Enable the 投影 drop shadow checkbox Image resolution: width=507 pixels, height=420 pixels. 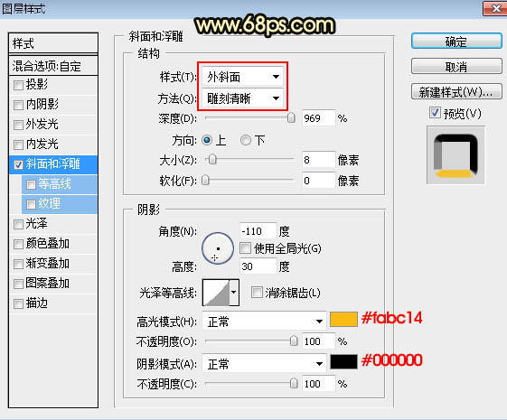18,85
